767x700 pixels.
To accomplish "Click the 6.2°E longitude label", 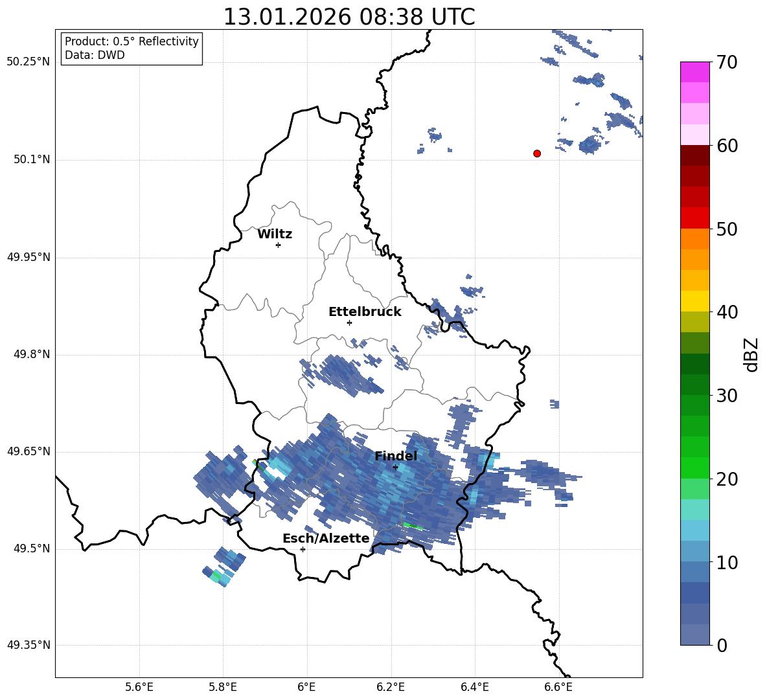I will coord(391,687).
